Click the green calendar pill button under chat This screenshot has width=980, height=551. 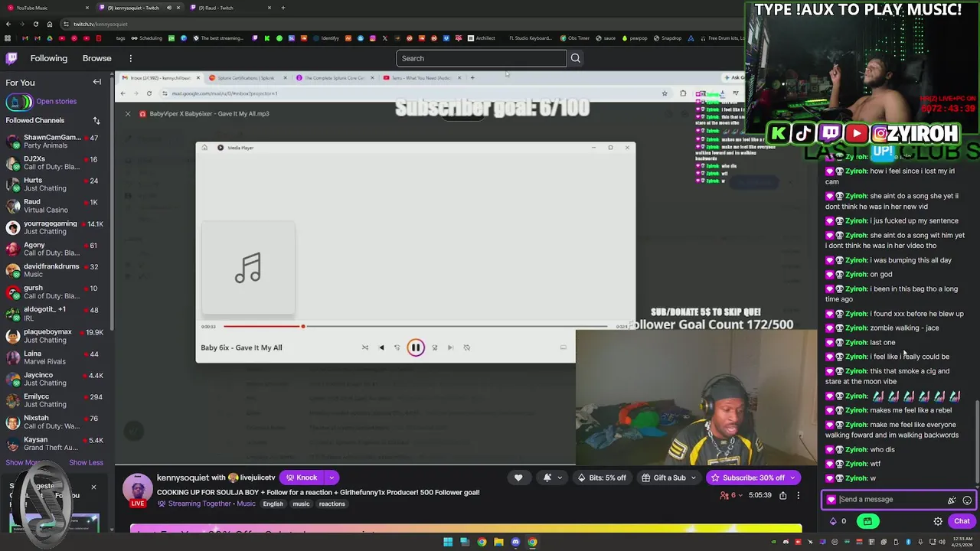tap(867, 521)
